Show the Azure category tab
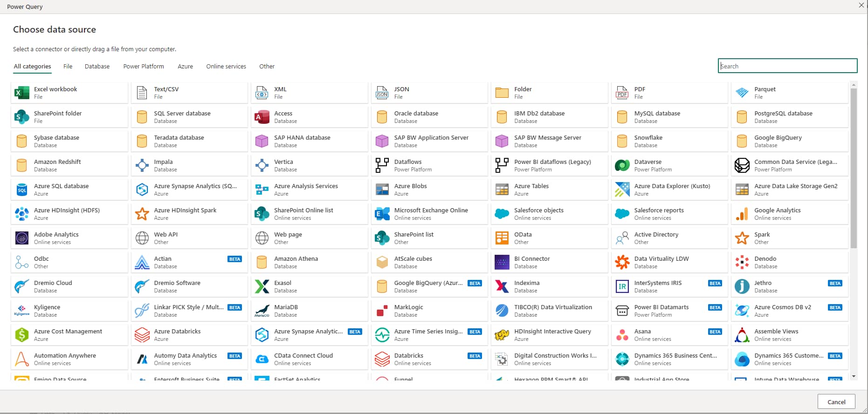The image size is (868, 414). (x=185, y=67)
